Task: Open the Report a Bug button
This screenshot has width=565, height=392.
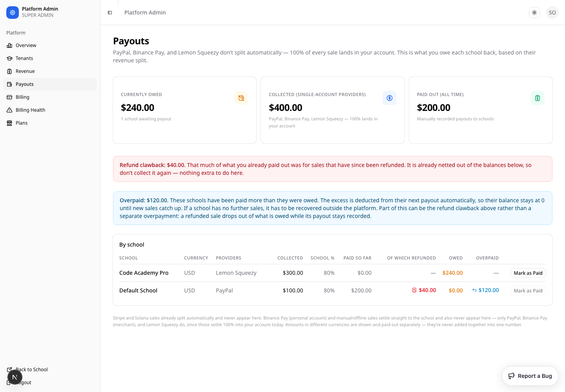Action: 530,376
